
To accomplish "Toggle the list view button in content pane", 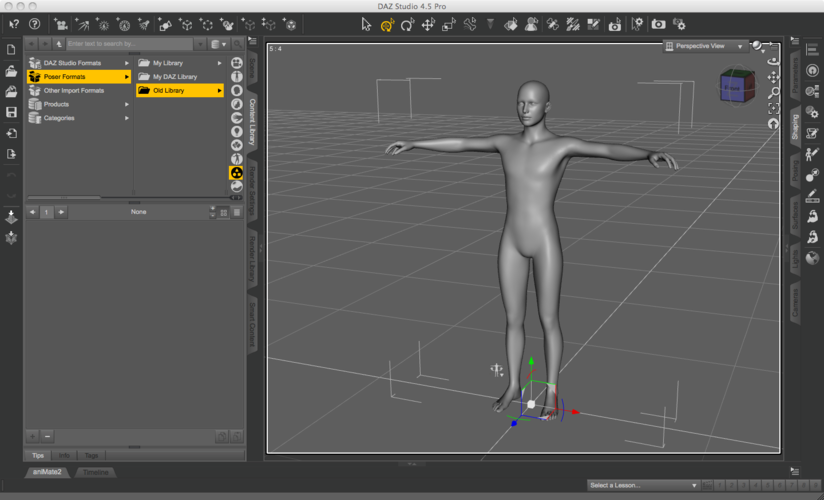I will tap(236, 212).
